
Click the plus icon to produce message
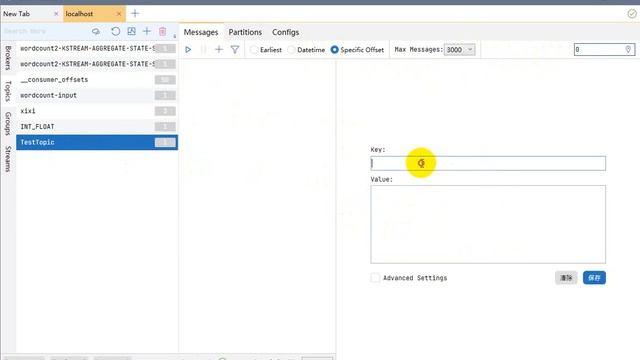(x=219, y=50)
